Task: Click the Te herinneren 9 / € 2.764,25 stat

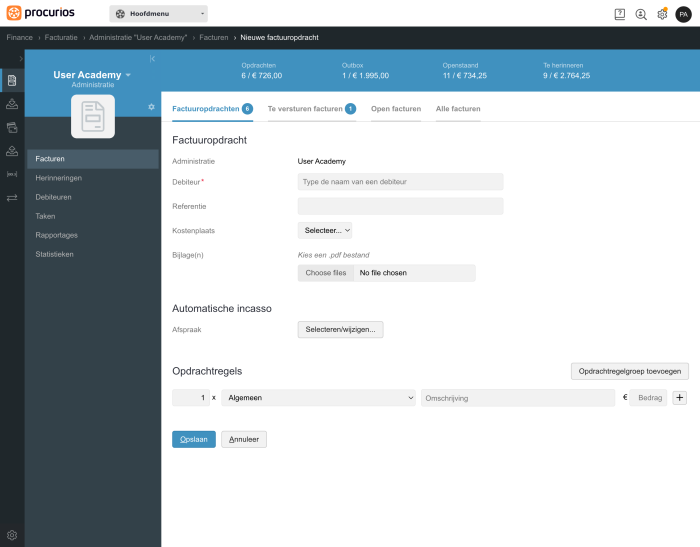Action: (567, 71)
